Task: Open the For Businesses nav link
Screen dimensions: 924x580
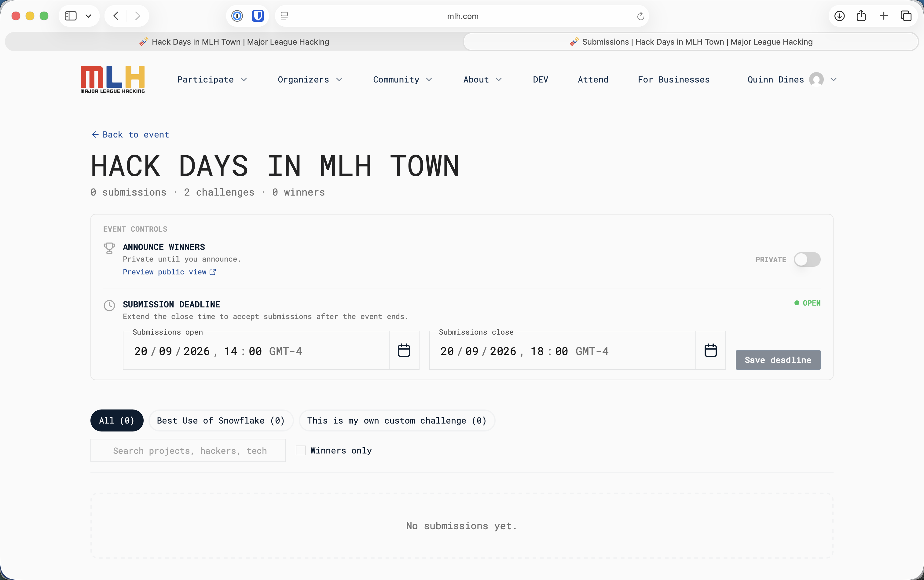Action: 674,80
